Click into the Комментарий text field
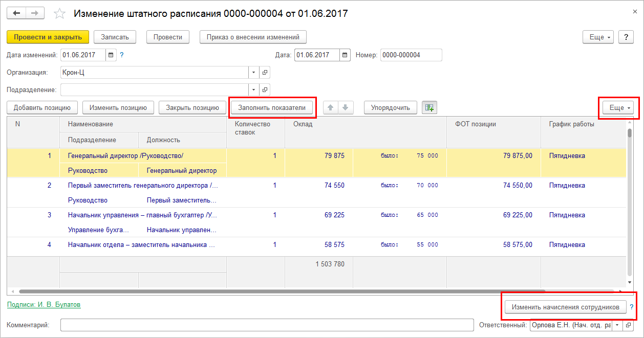644x338 pixels. click(x=267, y=325)
